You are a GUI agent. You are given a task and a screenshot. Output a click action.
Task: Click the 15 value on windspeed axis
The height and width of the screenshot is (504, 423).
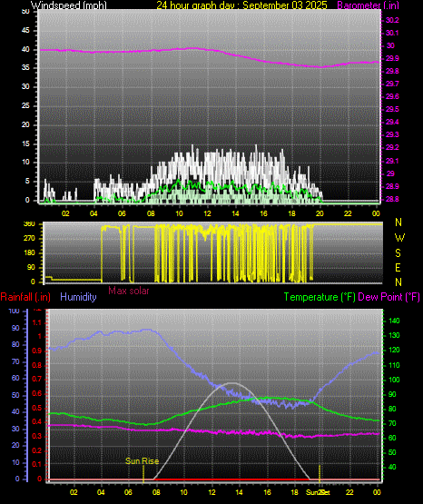pos(25,143)
